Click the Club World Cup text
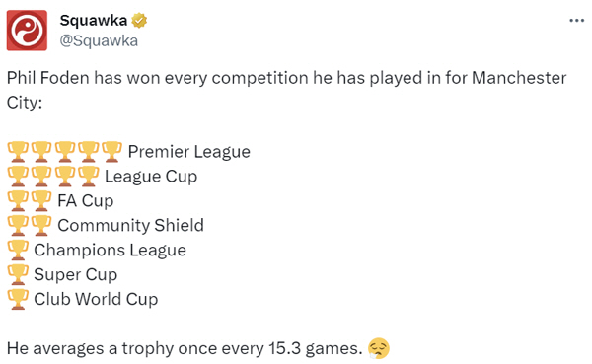Viewport: 592px width, 364px height. 96,300
